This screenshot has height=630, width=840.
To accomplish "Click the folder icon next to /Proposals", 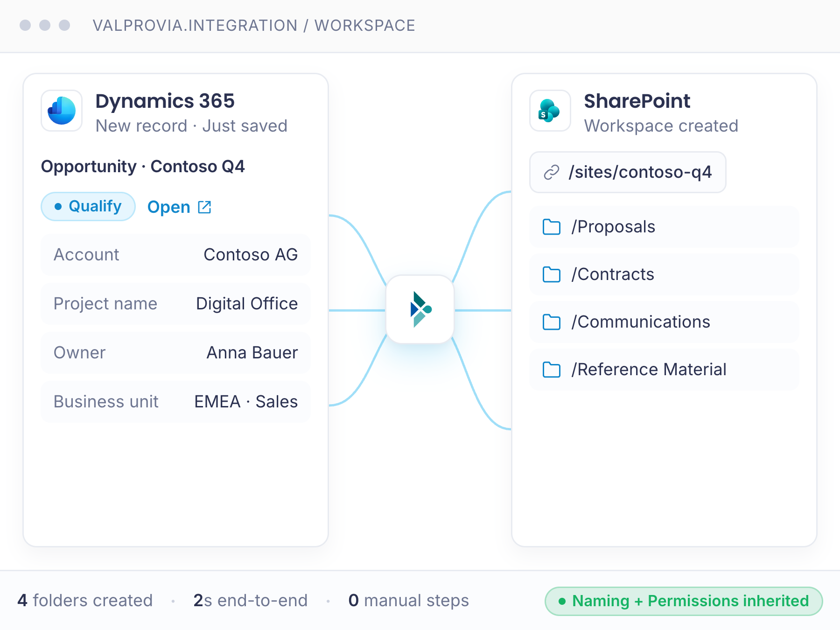I will pos(552,227).
